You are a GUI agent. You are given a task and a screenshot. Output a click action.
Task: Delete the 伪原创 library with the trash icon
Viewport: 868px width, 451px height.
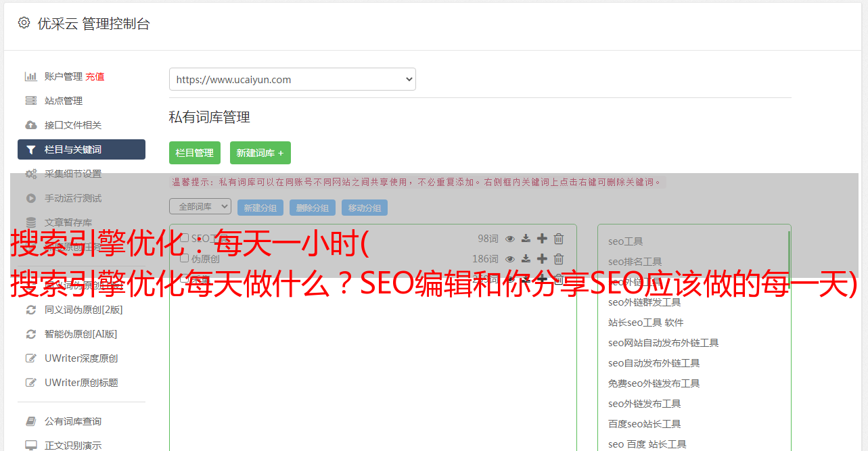click(x=559, y=259)
